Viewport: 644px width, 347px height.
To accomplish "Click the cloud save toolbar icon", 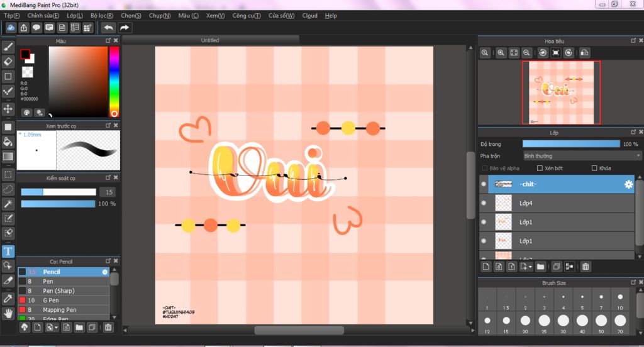I will [x=11, y=28].
